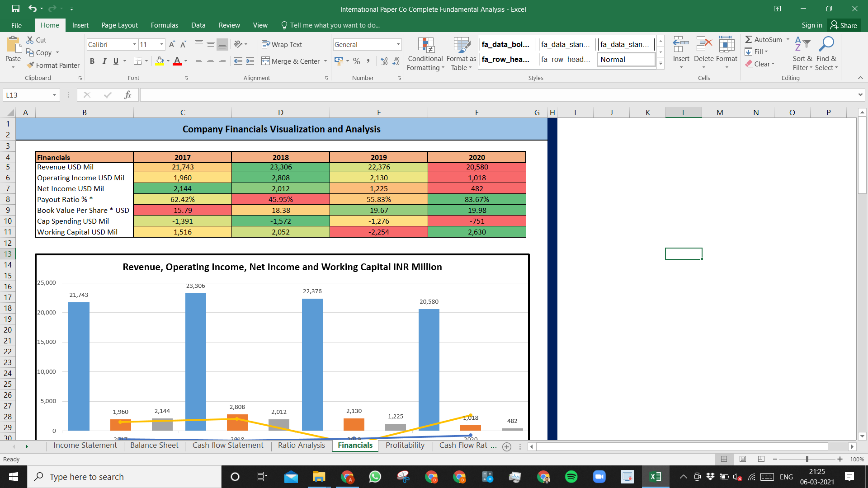The image size is (868, 488).
Task: Click the Find & Select magnifier icon
Action: coord(826,44)
